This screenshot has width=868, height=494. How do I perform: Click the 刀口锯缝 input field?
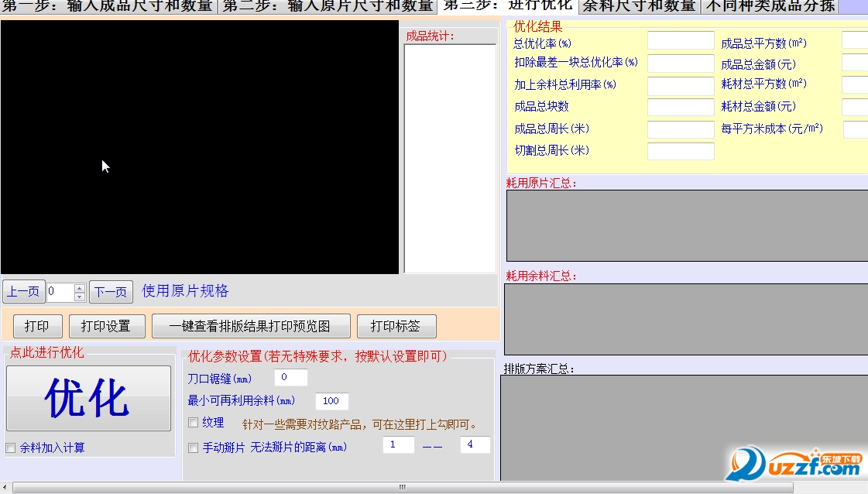coord(290,377)
